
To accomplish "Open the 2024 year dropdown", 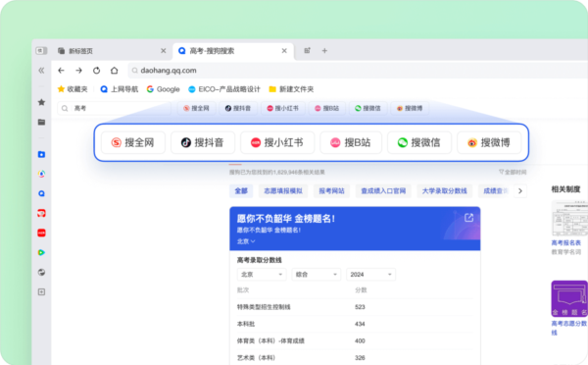I will 370,275.
